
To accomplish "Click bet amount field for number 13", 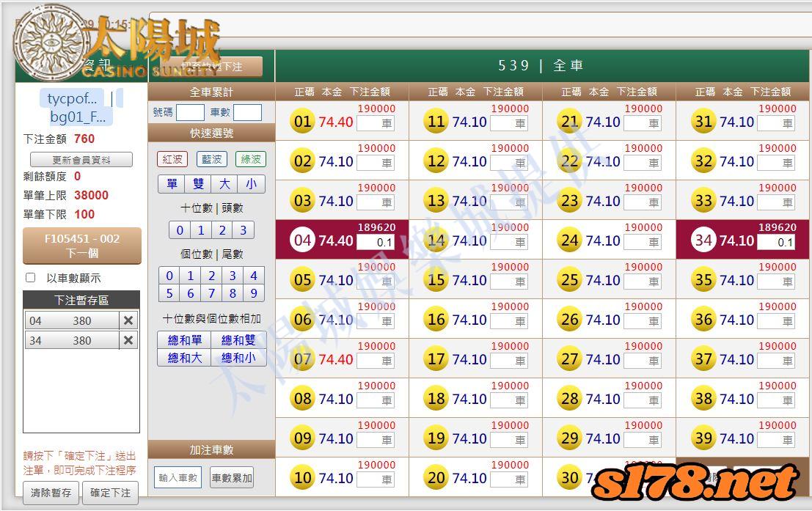I will 509,202.
